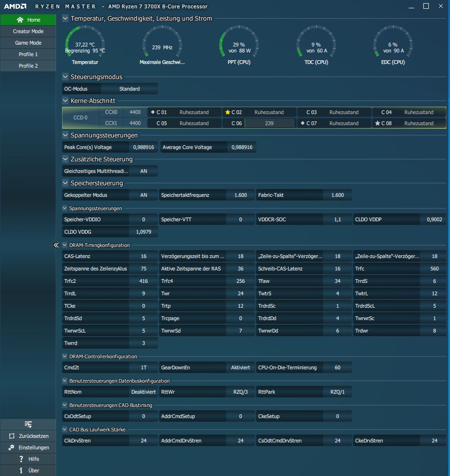
Task: Collapse the Speichersteuerung section
Action: (x=65, y=183)
